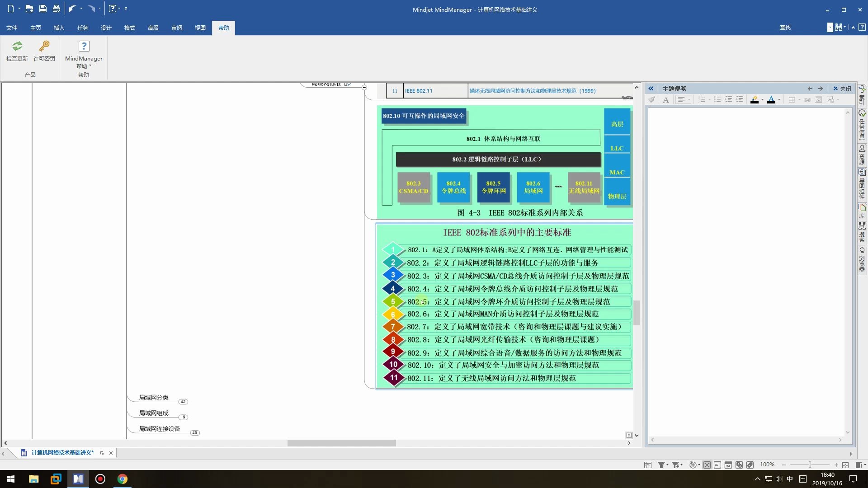The image size is (868, 488).
Task: Insert image in topic notes
Action: click(818, 100)
